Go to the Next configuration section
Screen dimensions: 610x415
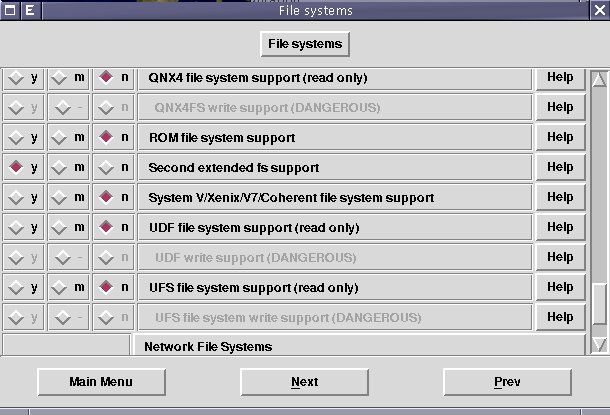304,382
